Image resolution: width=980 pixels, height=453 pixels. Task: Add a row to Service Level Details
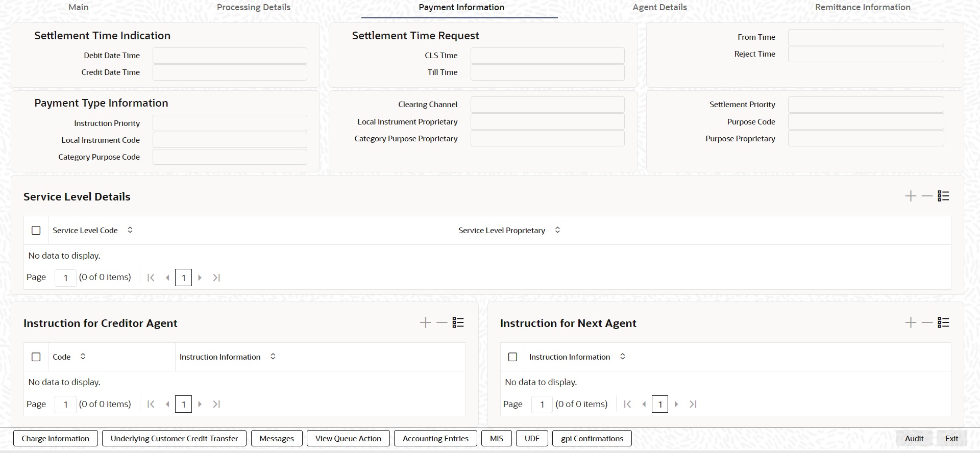point(911,196)
